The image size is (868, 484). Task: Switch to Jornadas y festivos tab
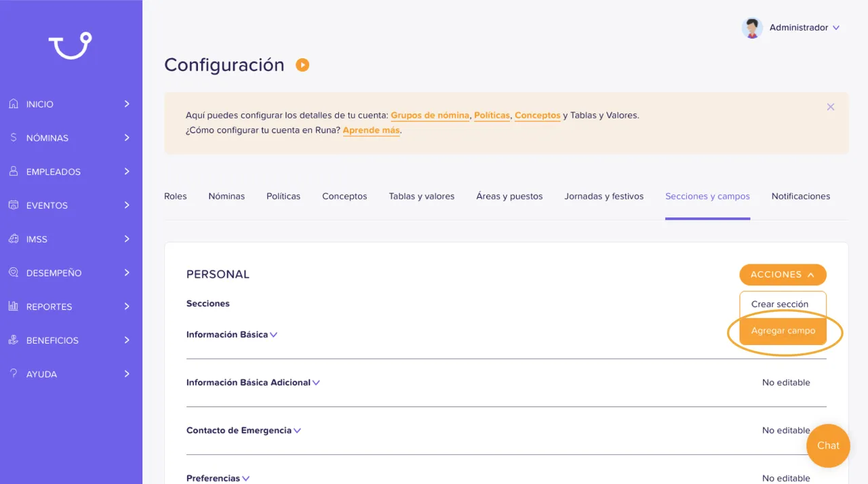coord(604,197)
